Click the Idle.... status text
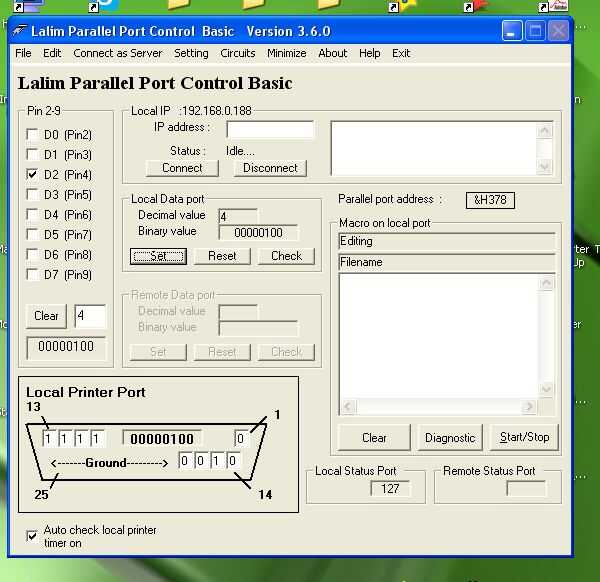Viewport: 600px width, 582px height. click(x=240, y=151)
